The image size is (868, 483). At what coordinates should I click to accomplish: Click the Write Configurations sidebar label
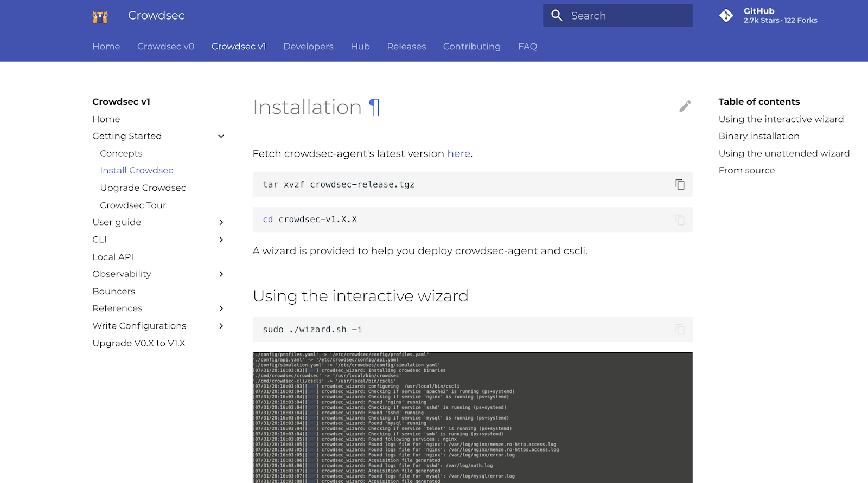[x=139, y=326]
